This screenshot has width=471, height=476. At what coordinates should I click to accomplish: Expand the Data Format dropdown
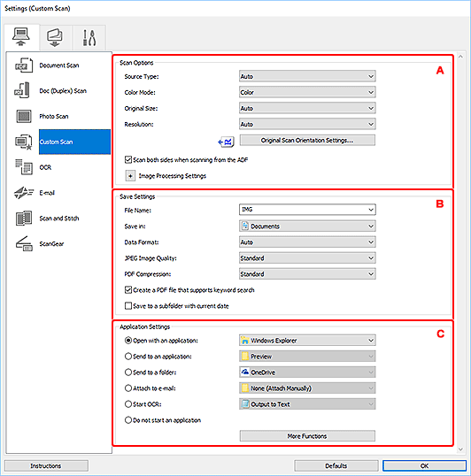coord(307,242)
